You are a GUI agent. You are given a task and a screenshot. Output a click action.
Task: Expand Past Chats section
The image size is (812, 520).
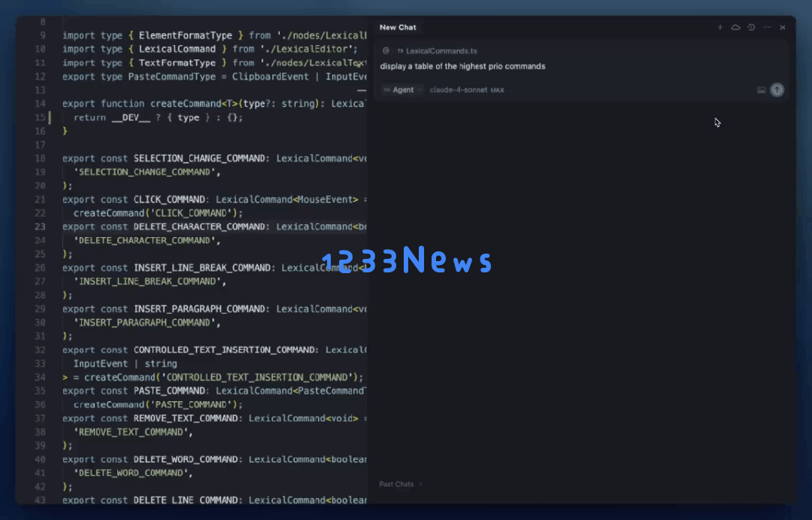click(x=401, y=484)
